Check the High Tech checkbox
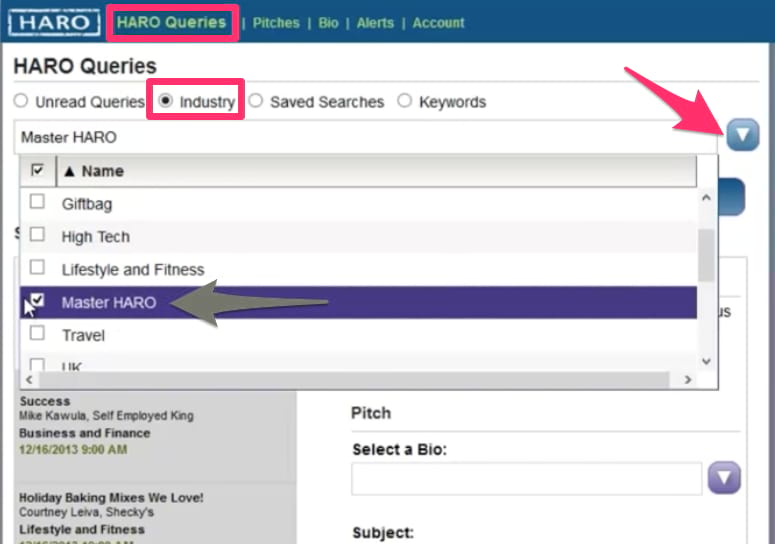Image resolution: width=775 pixels, height=544 pixels. pyautogui.click(x=37, y=234)
